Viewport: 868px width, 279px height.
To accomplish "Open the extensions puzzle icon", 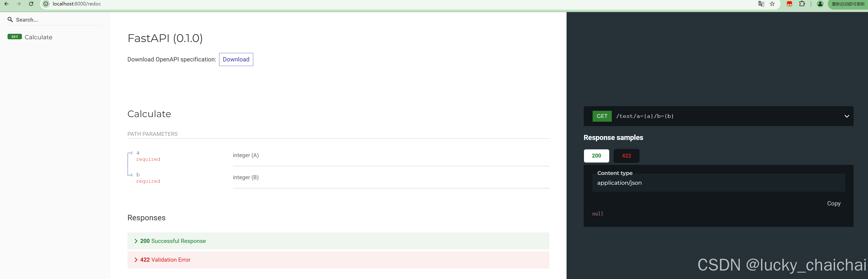I will tap(802, 4).
